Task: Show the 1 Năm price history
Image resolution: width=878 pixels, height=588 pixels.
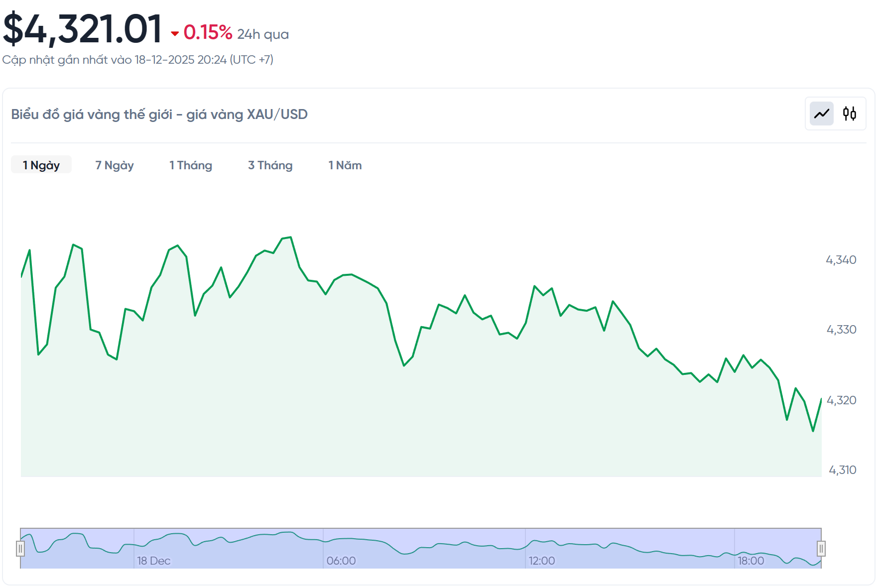Action: pyautogui.click(x=345, y=165)
